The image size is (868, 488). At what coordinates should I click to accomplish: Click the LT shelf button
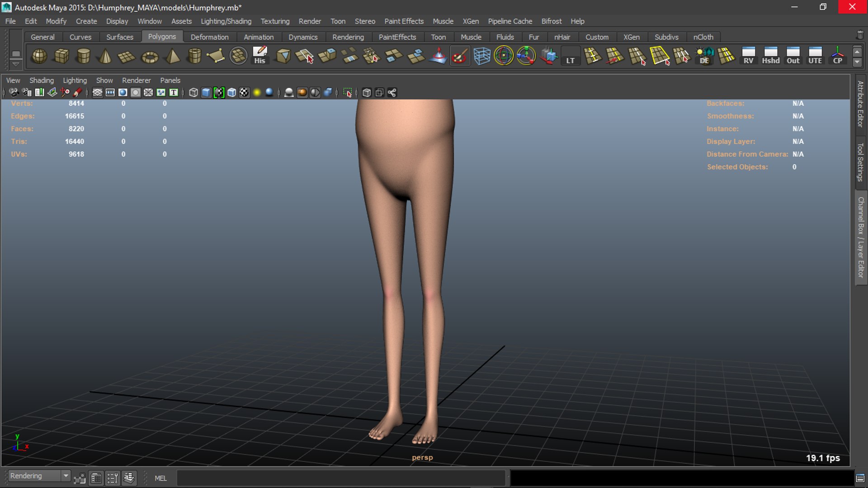pos(570,56)
